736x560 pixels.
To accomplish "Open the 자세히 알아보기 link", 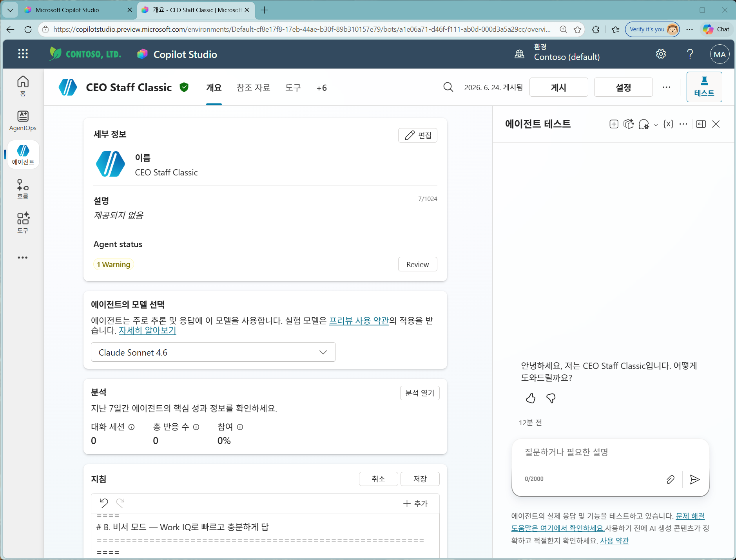I will (x=147, y=331).
